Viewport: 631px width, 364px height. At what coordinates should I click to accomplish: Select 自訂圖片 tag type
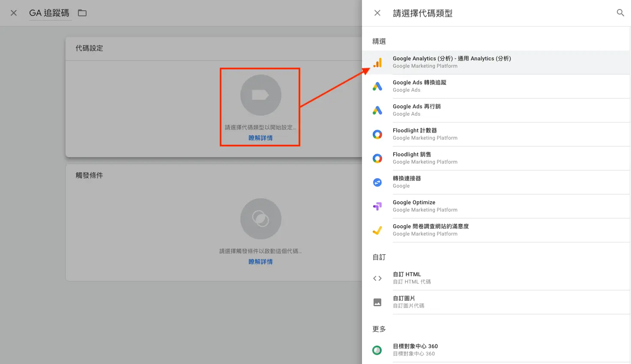click(x=496, y=302)
